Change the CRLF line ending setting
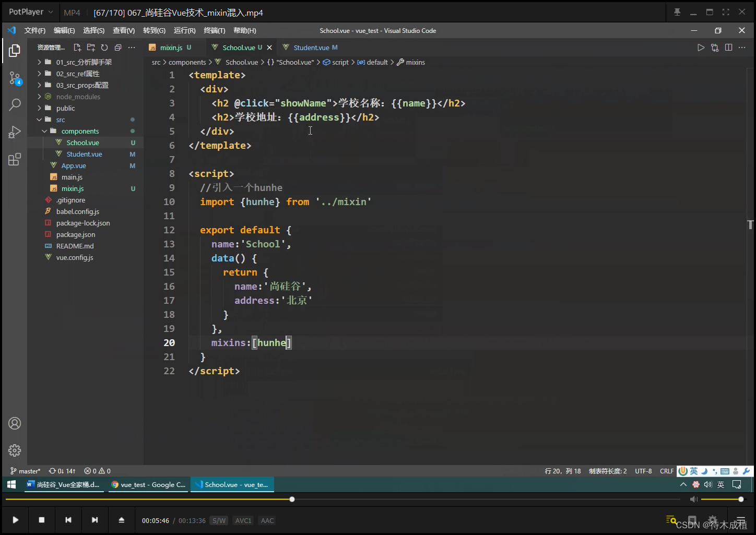The image size is (756, 535). [667, 471]
